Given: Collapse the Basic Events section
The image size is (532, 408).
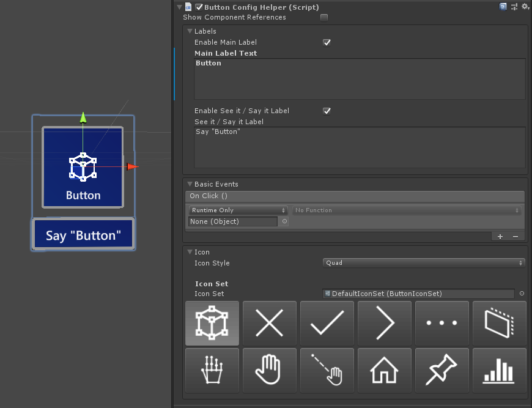Looking at the screenshot, I should click(190, 184).
